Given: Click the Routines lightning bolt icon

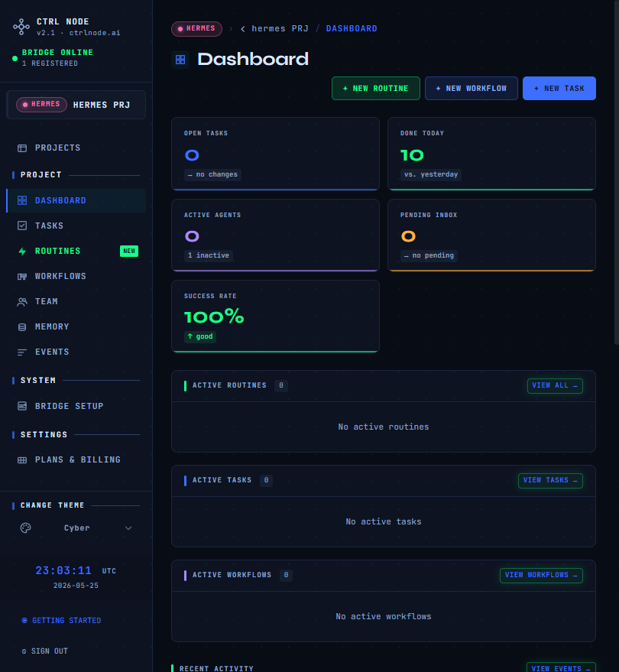Looking at the screenshot, I should click(x=22, y=252).
